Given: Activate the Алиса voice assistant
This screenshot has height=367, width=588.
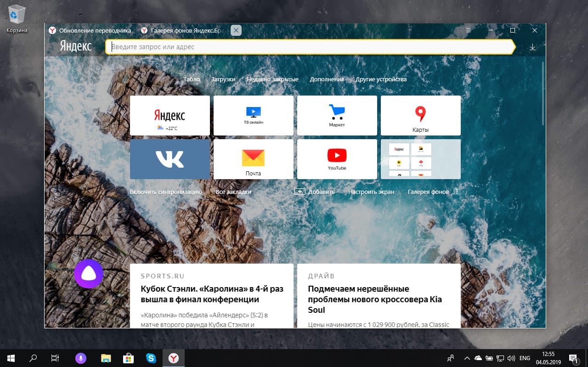Looking at the screenshot, I should tap(89, 274).
